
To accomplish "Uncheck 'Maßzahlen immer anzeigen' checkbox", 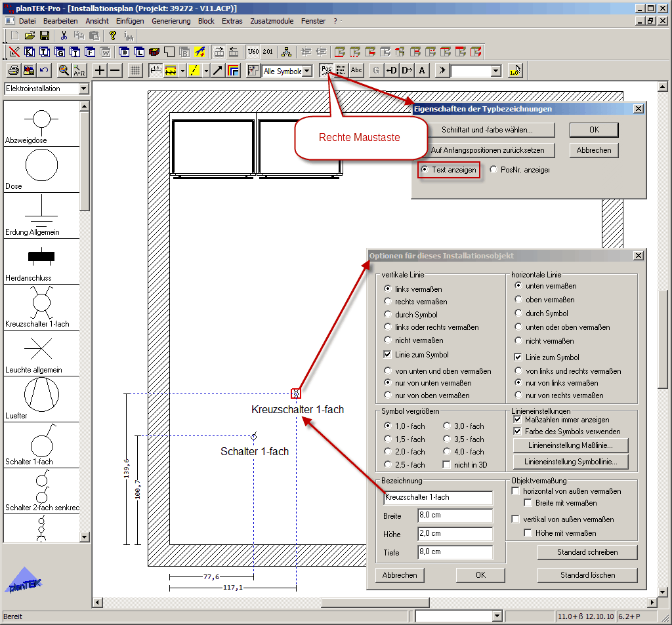I will pyautogui.click(x=517, y=419).
